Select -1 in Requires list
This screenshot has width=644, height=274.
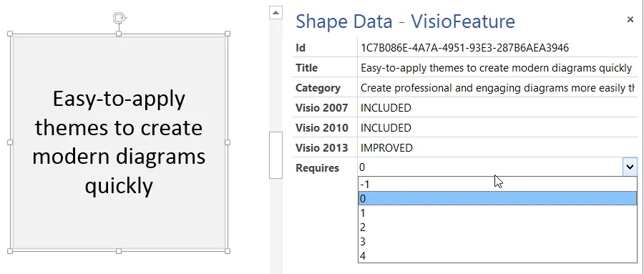point(497,185)
